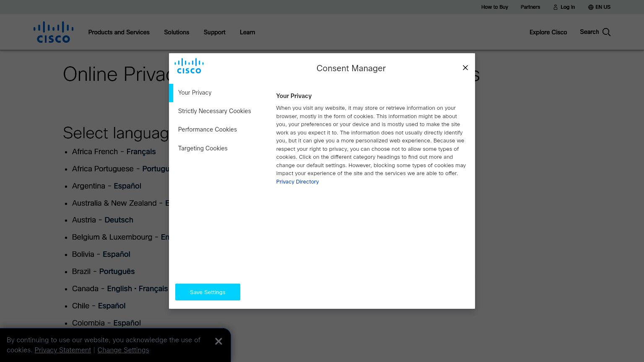The height and width of the screenshot is (362, 644).
Task: Click the Your Privacy heading in dialog
Action: click(294, 96)
